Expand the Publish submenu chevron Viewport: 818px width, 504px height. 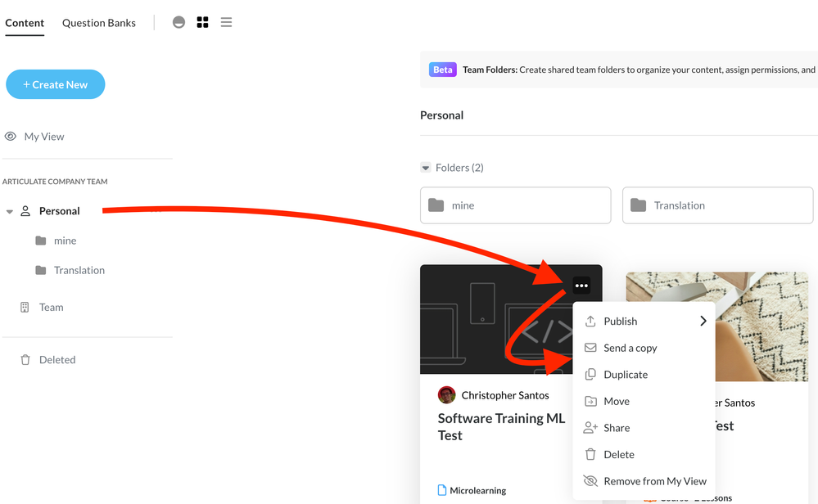[703, 321]
